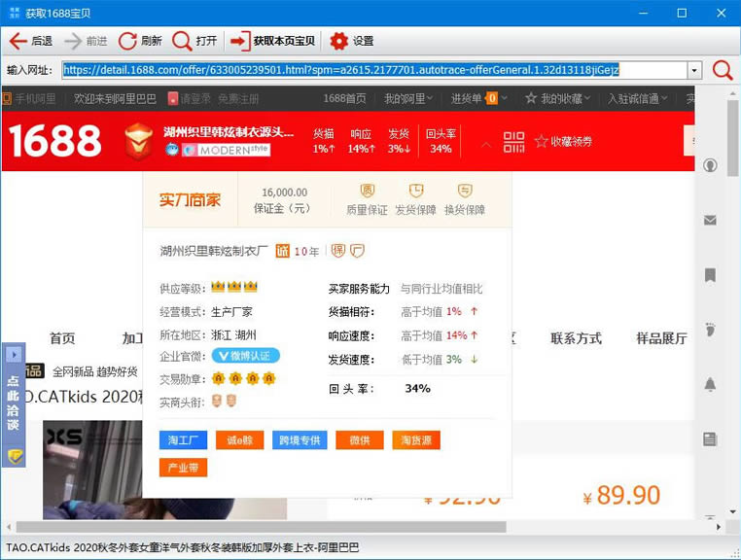Open the 联系方式 navigation tab
This screenshot has height=560, width=741.
[x=576, y=338]
